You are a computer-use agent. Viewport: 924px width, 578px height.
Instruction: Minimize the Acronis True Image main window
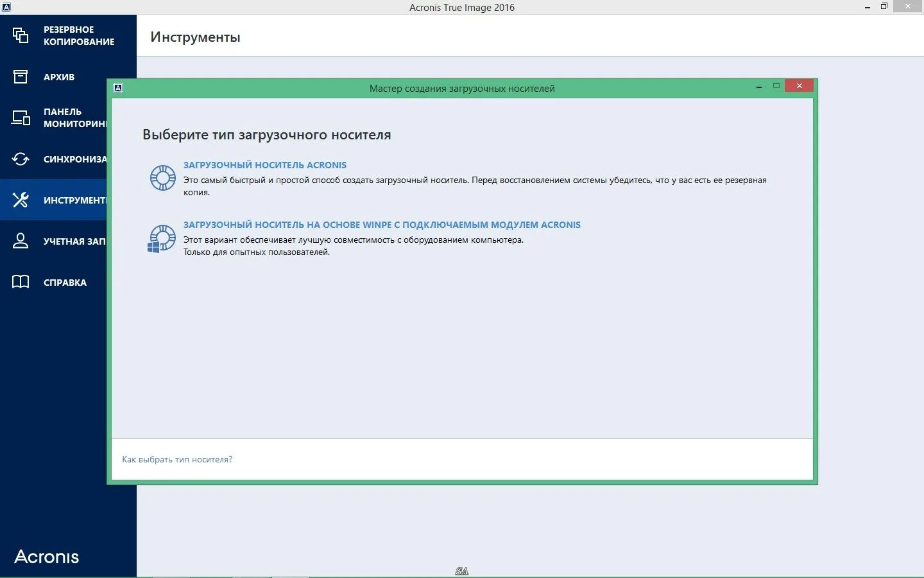[x=868, y=7]
